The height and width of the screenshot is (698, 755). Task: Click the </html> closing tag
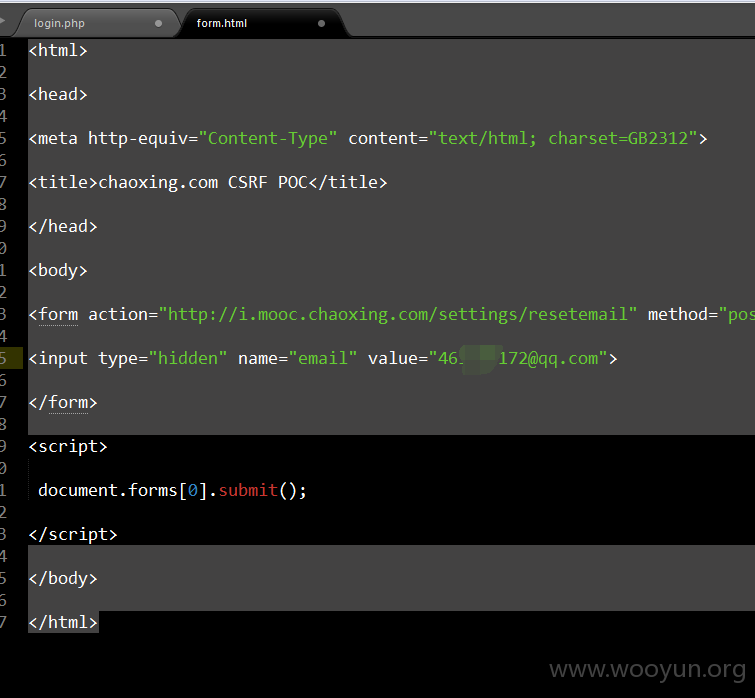coord(63,622)
